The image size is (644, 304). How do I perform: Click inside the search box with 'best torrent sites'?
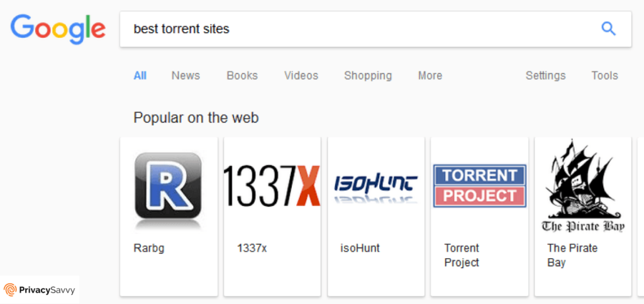pos(375,29)
